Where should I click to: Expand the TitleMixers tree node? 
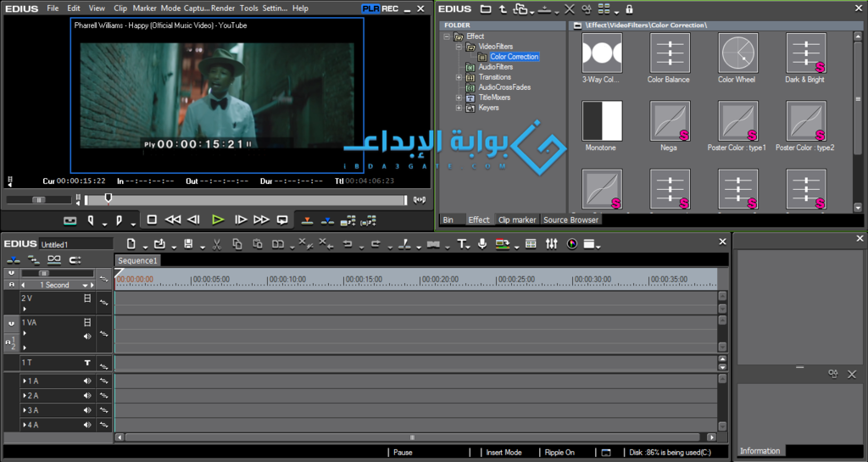(459, 98)
